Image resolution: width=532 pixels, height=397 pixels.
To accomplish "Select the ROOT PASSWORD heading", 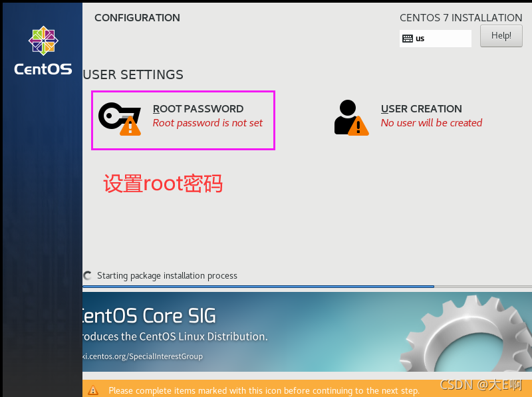I will 198,109.
